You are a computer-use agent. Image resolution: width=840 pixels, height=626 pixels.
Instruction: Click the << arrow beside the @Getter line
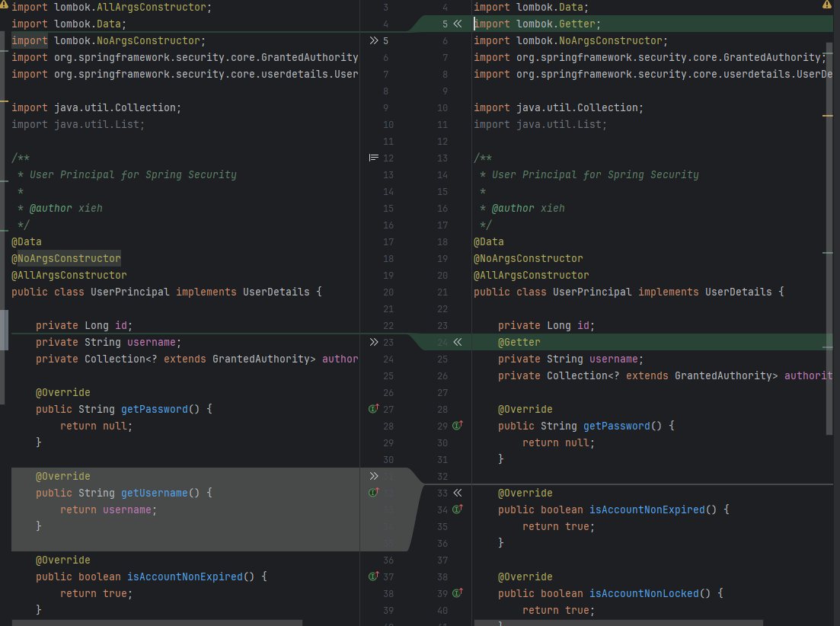(x=457, y=342)
